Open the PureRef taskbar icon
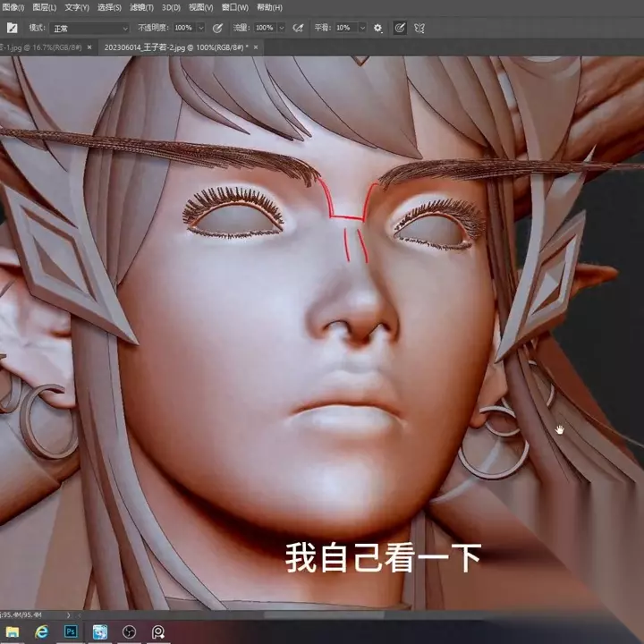This screenshot has height=644, width=644. [x=158, y=631]
